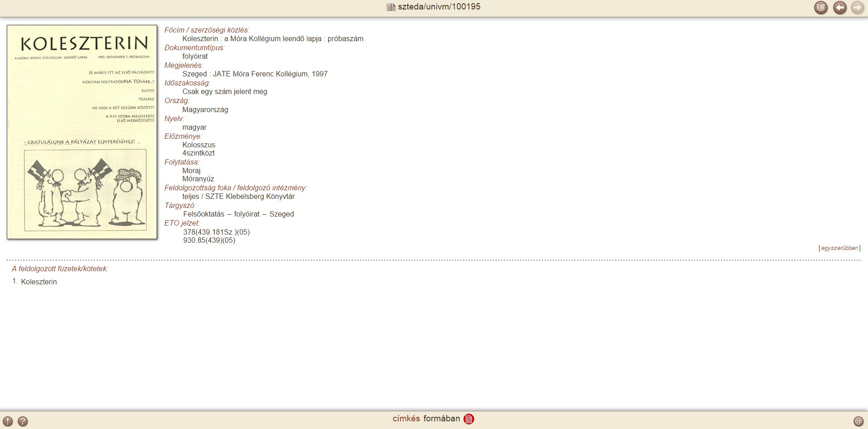Click the document type value folyóirat under Dokumentumtípus
The image size is (868, 429).
[x=195, y=57]
